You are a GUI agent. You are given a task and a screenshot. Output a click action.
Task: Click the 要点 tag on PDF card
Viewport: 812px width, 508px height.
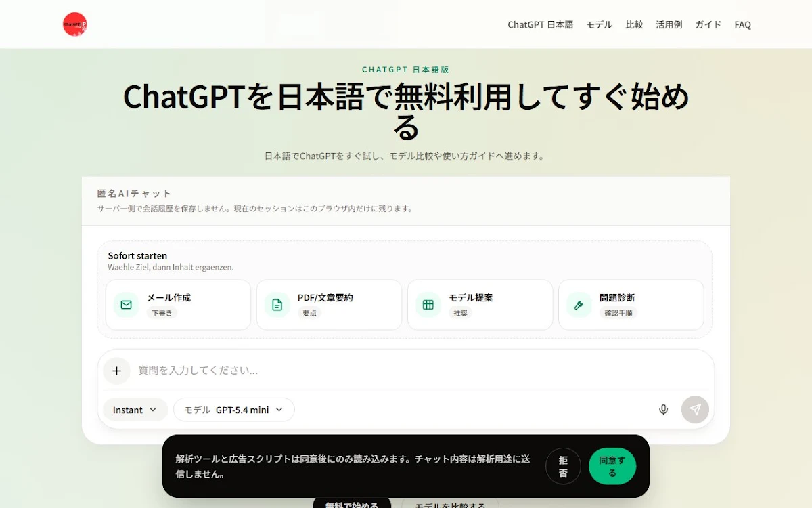(x=309, y=313)
